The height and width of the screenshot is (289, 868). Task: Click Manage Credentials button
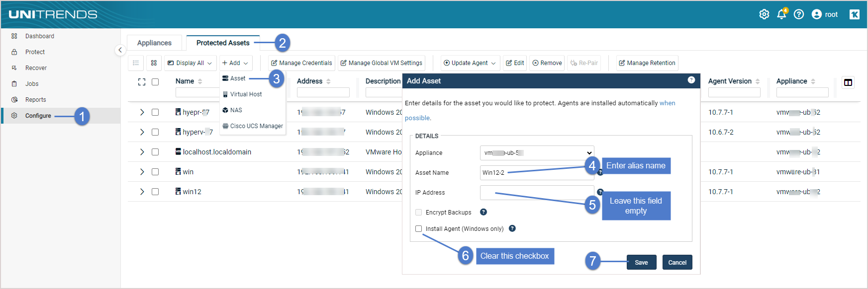(301, 63)
